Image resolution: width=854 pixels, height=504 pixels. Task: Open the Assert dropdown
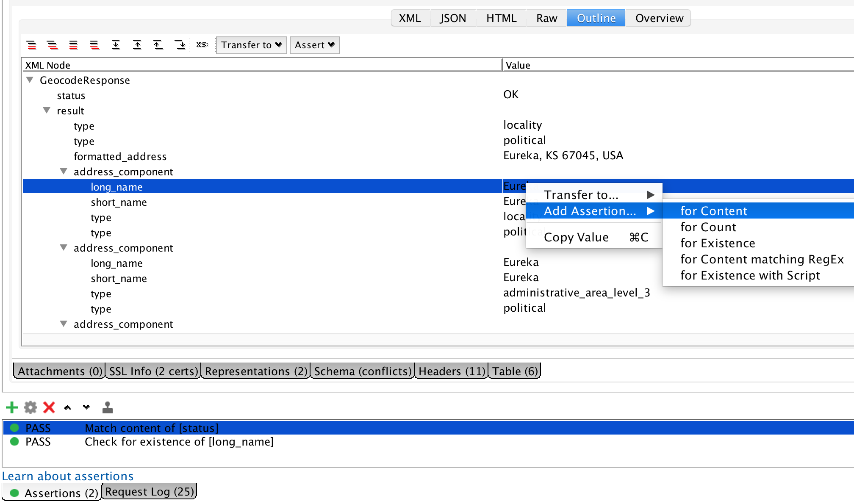point(314,45)
